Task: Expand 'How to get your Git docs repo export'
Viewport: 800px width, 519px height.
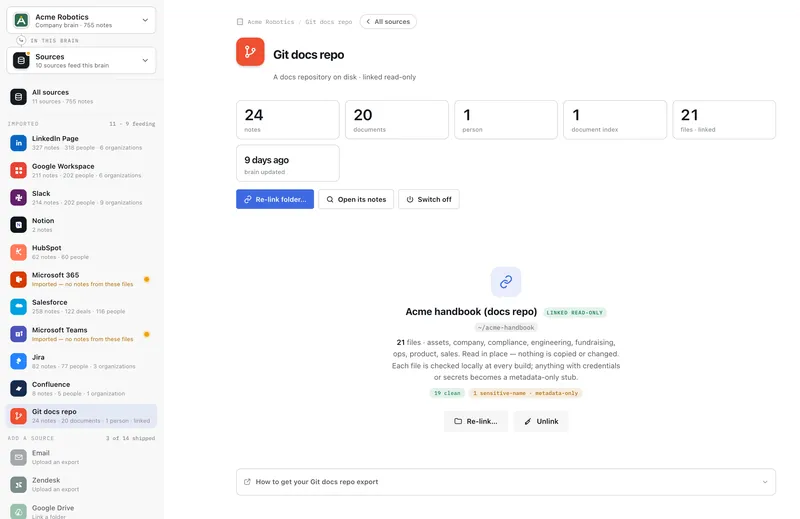Action: (506, 482)
